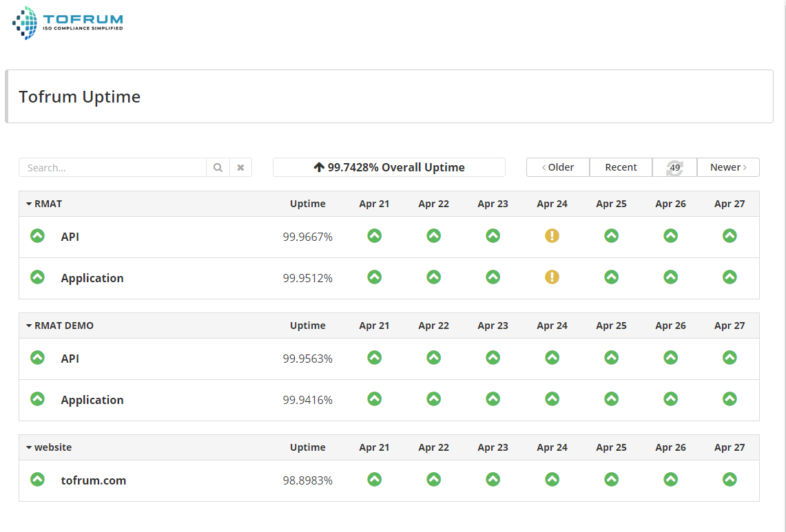Click the Tofrum logo
The image size is (786, 532).
(68, 23)
